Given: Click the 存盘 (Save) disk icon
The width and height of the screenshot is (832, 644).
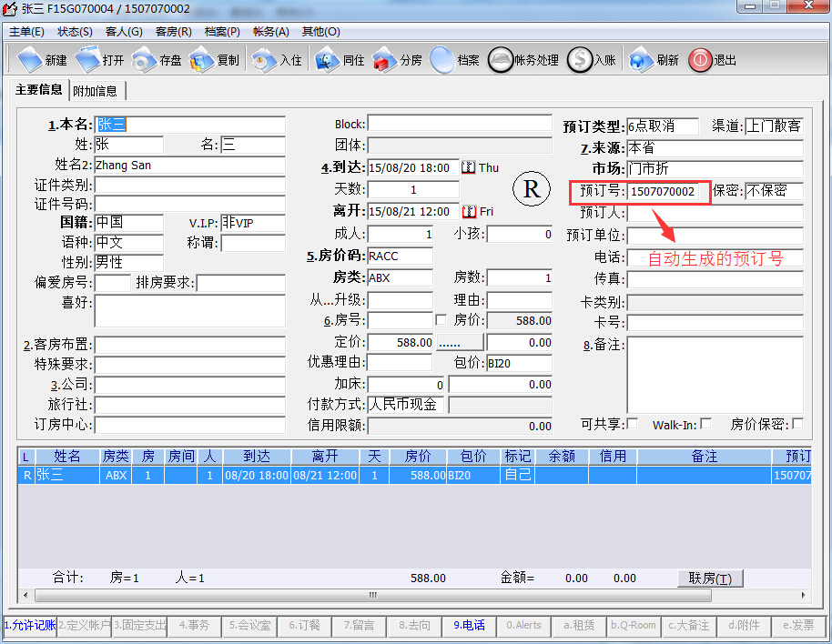Looking at the screenshot, I should point(144,60).
